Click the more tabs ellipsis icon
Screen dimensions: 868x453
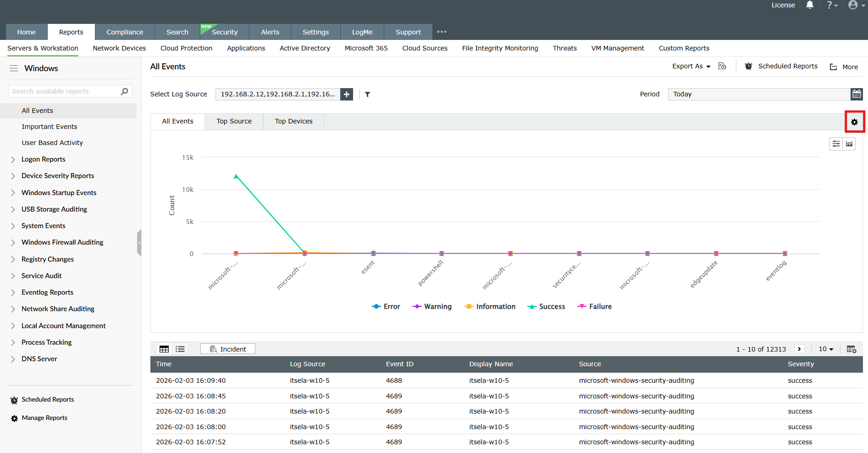[442, 32]
